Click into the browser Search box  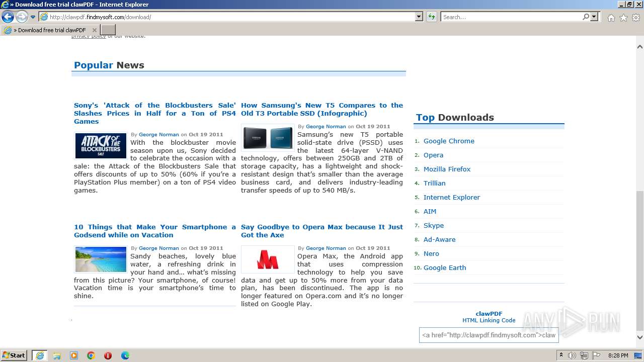click(x=511, y=17)
